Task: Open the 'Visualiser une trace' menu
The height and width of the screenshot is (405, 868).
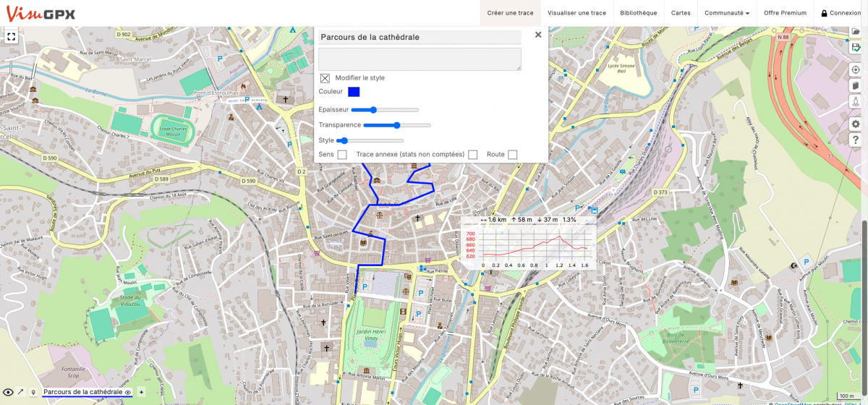Action: (x=576, y=13)
